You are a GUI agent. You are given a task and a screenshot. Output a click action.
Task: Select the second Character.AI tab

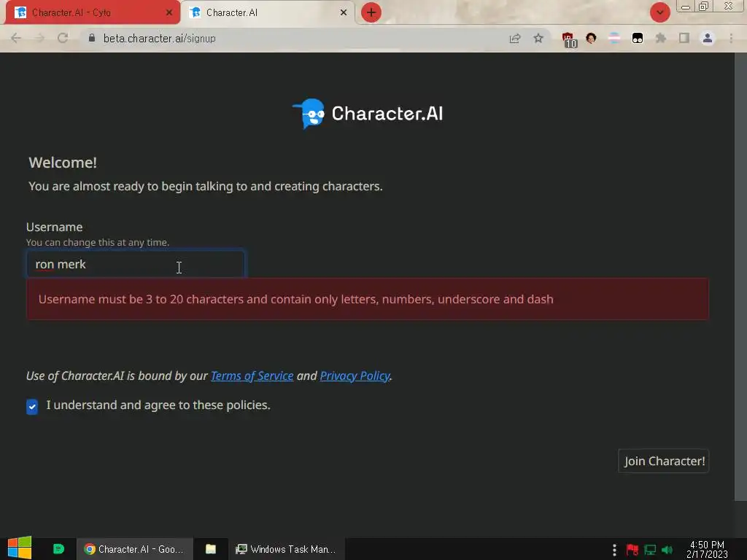[x=268, y=12]
